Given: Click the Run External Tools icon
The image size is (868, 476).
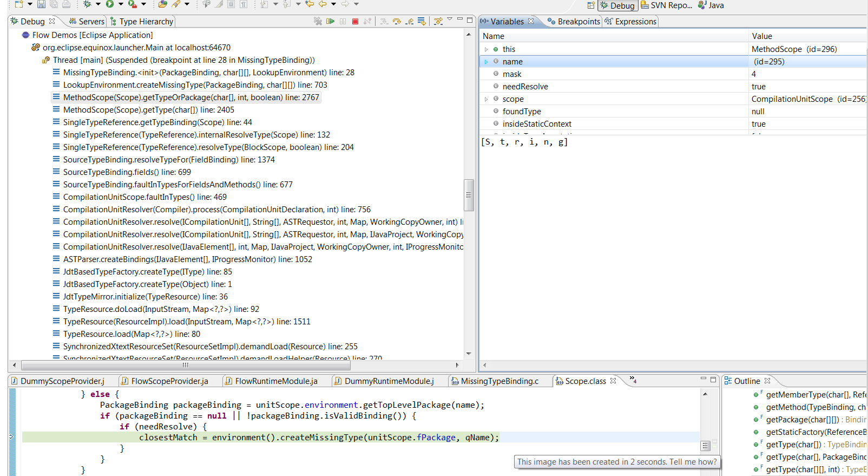Looking at the screenshot, I should [x=132, y=4].
